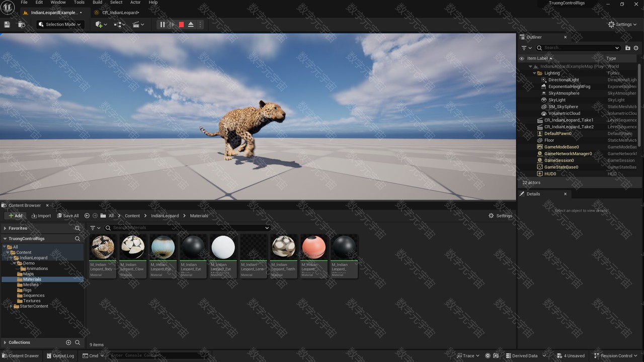
Task: Open the Outliner settings gear
Action: (636, 48)
